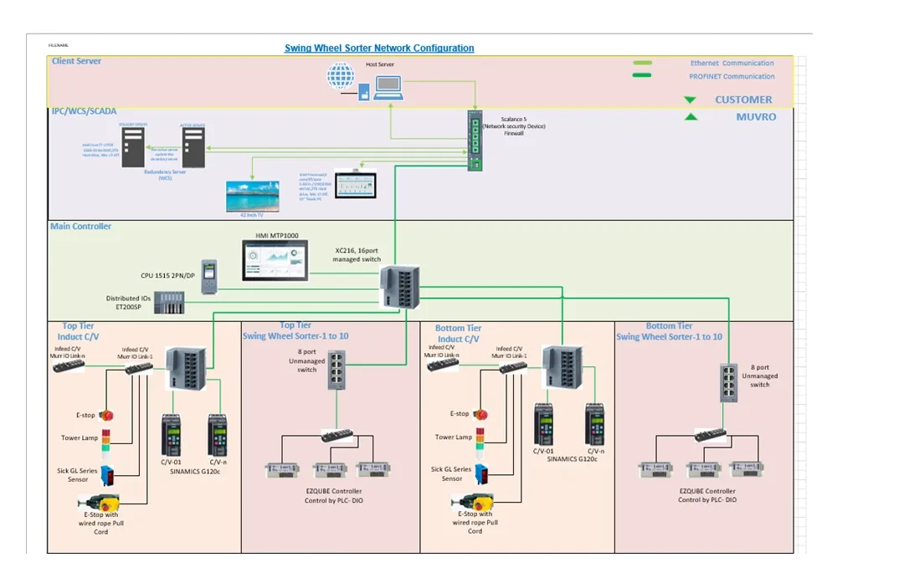Select Top Tier C/V-01 SINAMICS drive
This screenshot has height=588, width=904.
[x=172, y=435]
